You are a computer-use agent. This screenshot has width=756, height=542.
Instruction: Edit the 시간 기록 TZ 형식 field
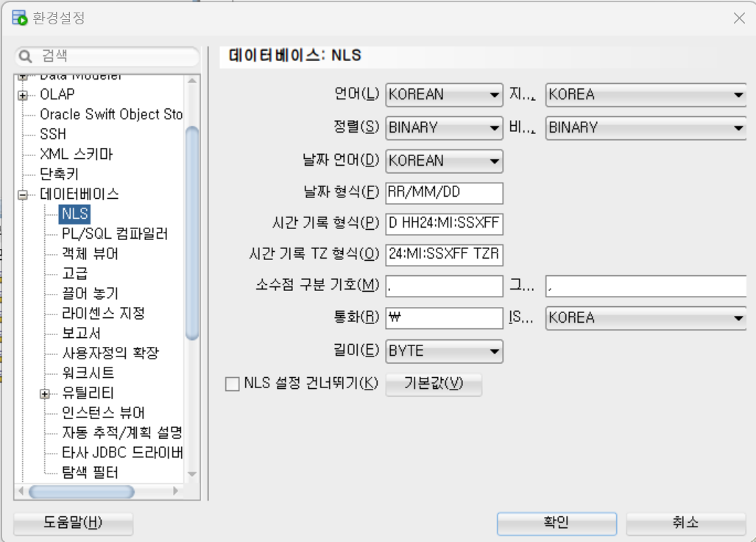pos(444,255)
